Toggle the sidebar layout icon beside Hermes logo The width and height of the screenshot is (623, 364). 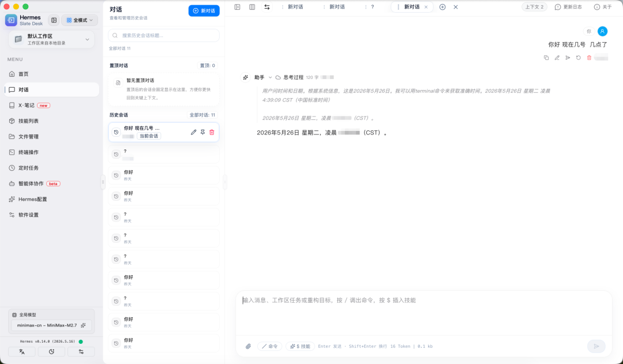54,20
